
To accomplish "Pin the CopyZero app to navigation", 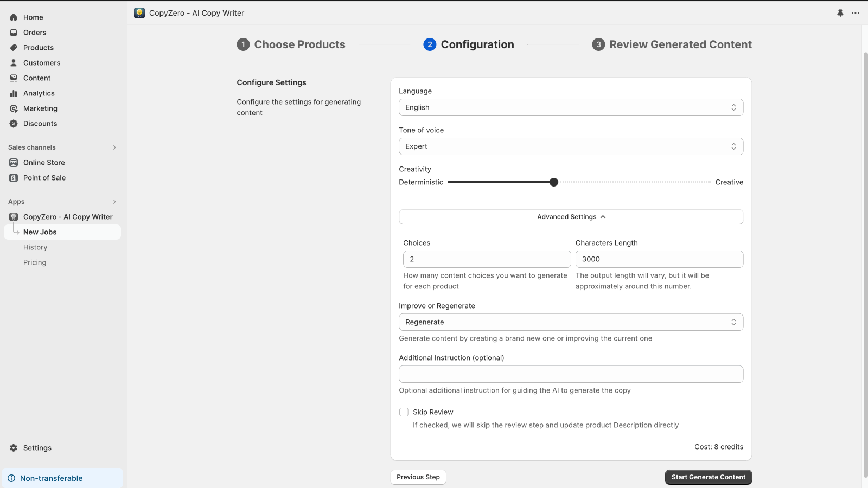I will [840, 12].
